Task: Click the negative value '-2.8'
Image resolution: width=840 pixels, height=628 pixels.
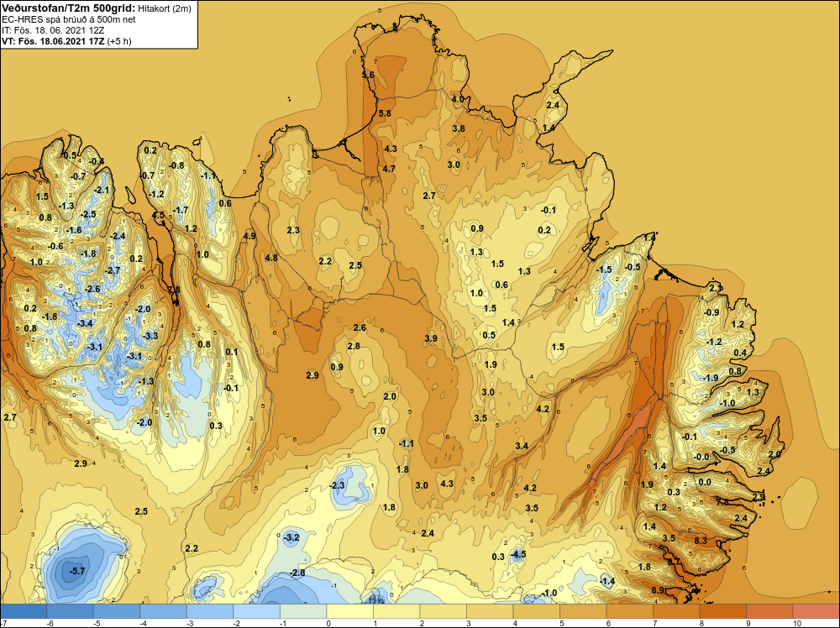Action: pos(297,573)
